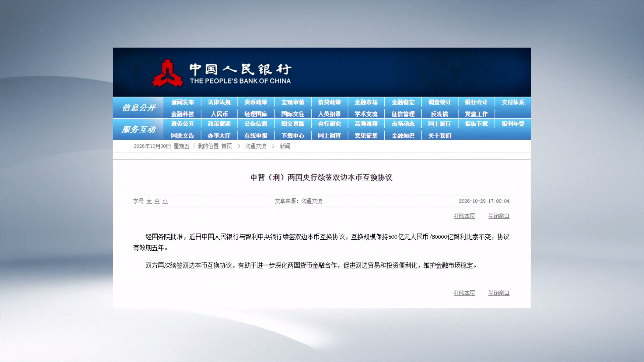This screenshot has width=644, height=362.
Task: Open the 新闻发布 menu item
Action: click(x=182, y=102)
